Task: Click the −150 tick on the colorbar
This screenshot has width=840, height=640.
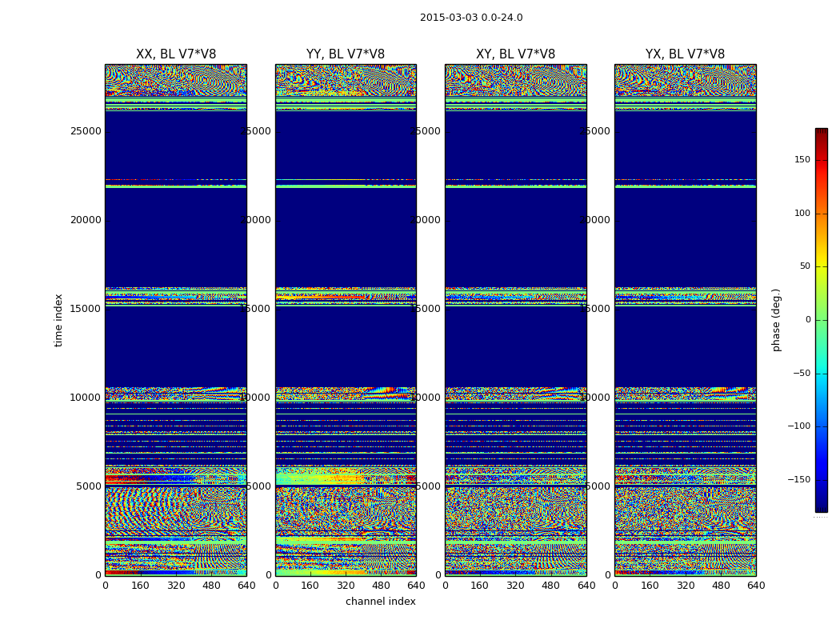Action: pyautogui.click(x=798, y=480)
